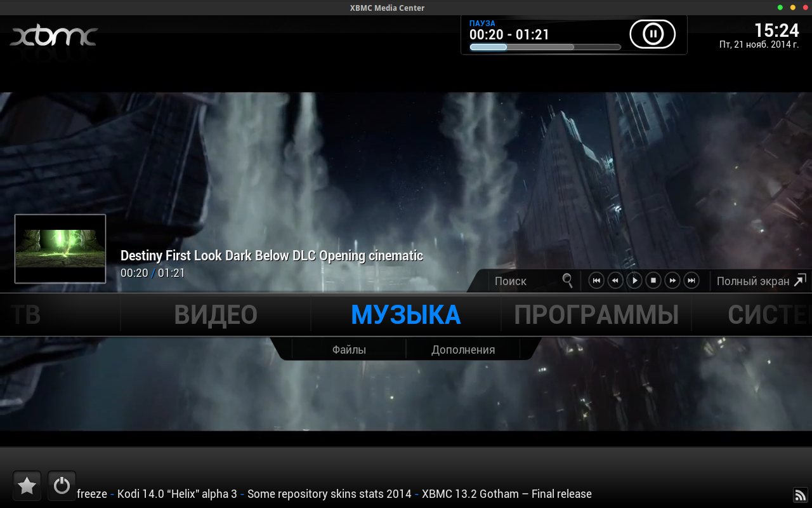Click the ПАУЗА status label
This screenshot has height=508, width=812.
pyautogui.click(x=482, y=23)
